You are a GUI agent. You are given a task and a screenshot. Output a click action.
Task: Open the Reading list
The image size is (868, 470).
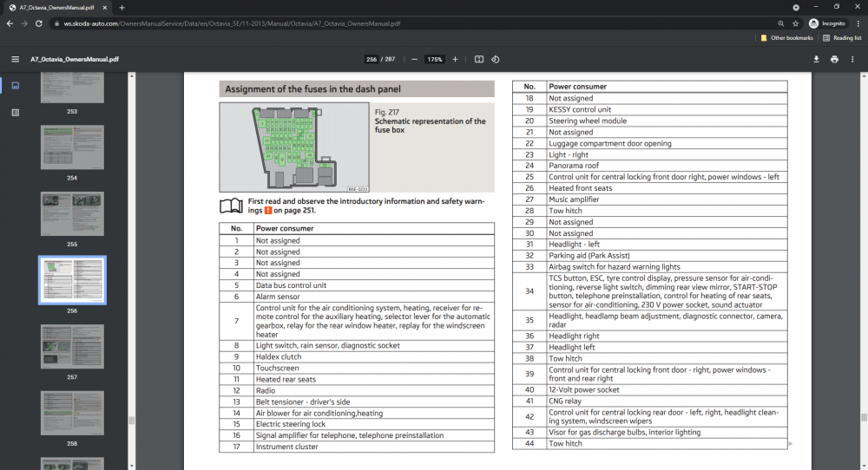click(x=842, y=38)
